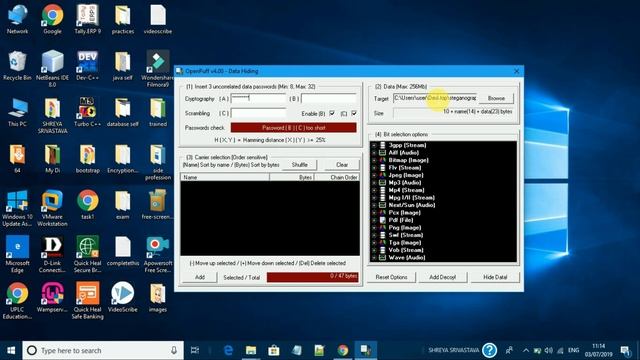
Task: Open free-screen recorder installer icon
Action: (x=158, y=205)
